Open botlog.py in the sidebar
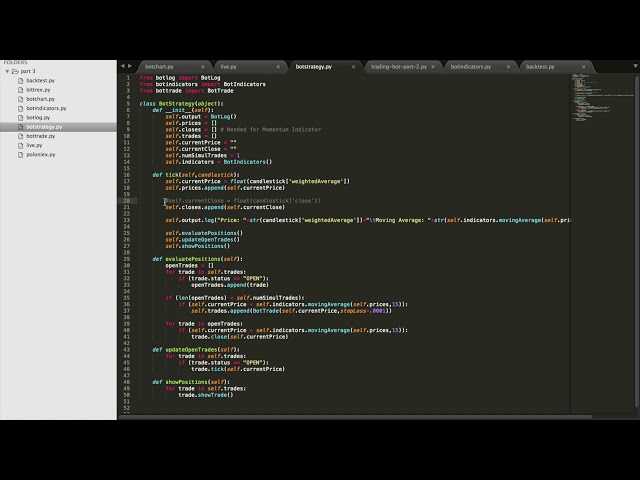 38,118
